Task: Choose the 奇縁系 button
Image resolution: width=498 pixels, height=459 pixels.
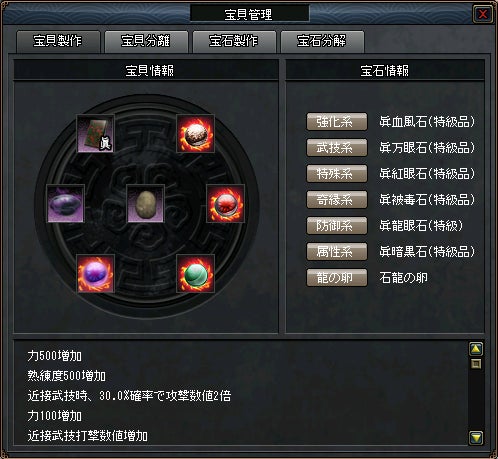Action: point(337,200)
